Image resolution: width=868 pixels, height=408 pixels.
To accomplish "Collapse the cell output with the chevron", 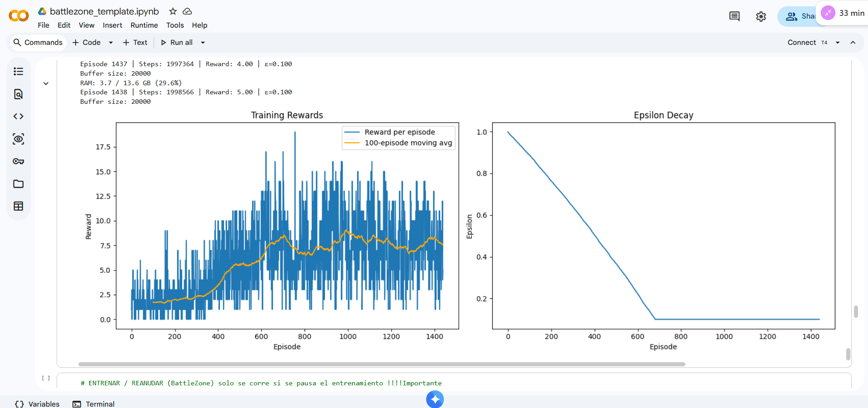I will (x=46, y=83).
